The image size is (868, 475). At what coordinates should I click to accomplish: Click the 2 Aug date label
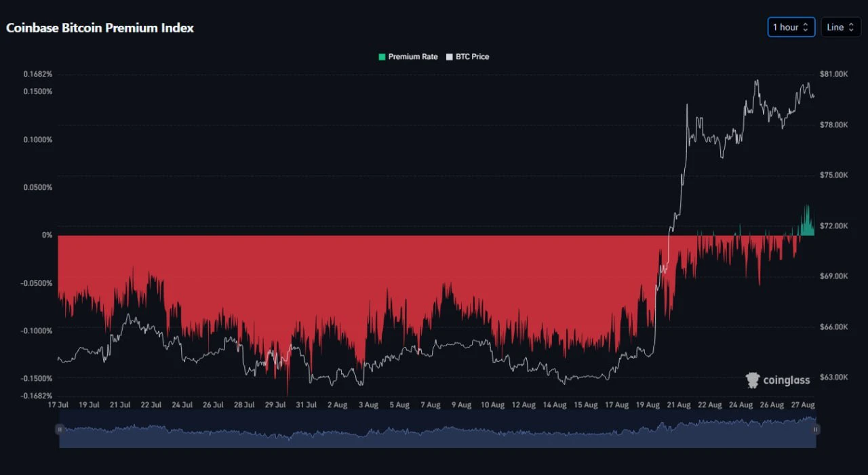(337, 405)
